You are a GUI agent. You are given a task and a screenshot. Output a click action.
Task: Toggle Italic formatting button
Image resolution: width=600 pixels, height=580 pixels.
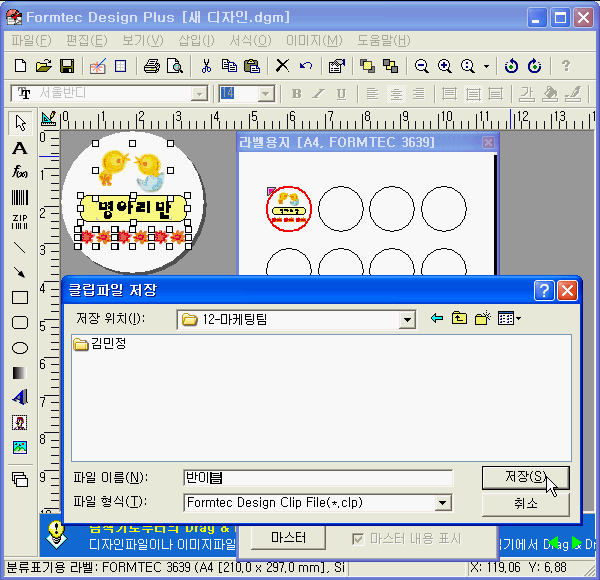(318, 94)
